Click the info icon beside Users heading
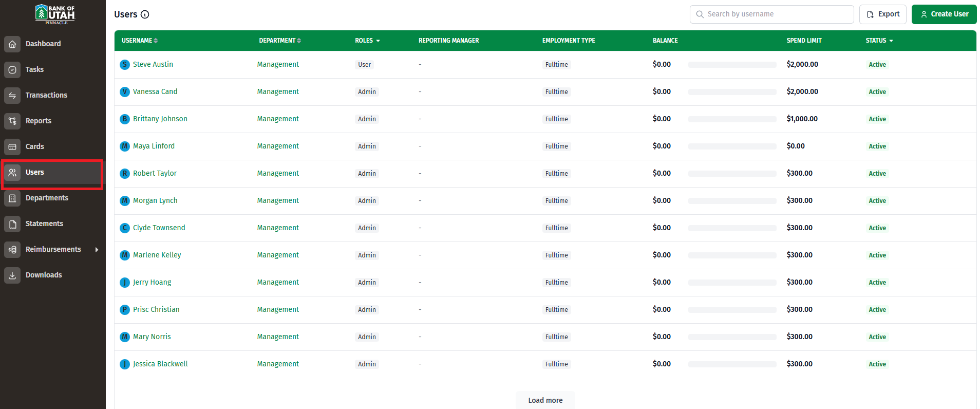 (x=145, y=14)
